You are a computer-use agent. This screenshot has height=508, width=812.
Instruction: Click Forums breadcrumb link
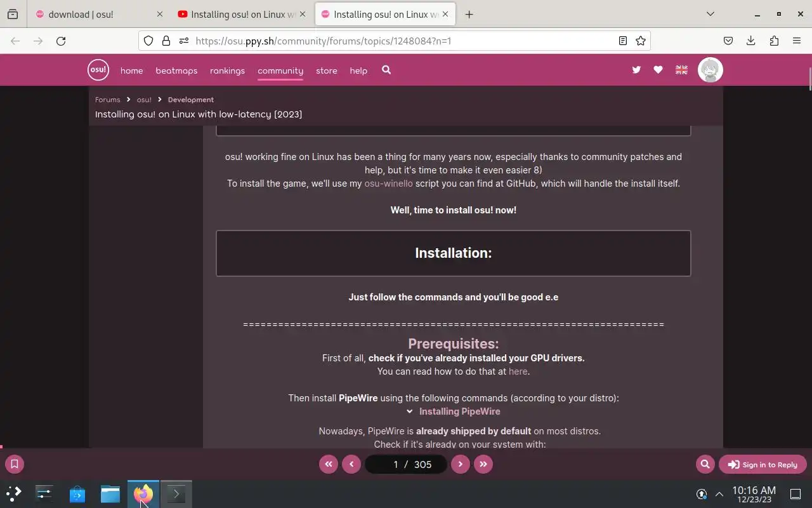click(107, 100)
